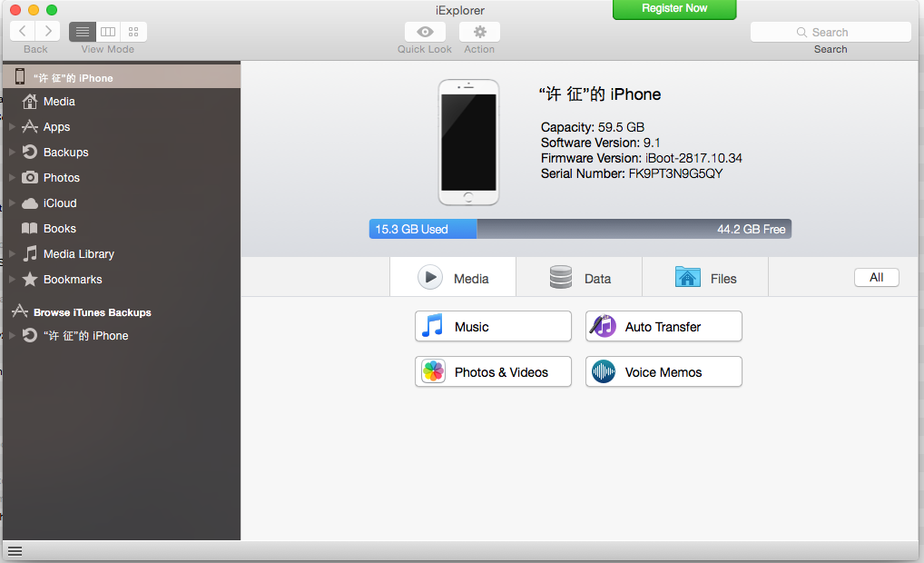Screen dimensions: 924x563
Task: Open Bookmarks star icon in sidebar
Action: 29,279
